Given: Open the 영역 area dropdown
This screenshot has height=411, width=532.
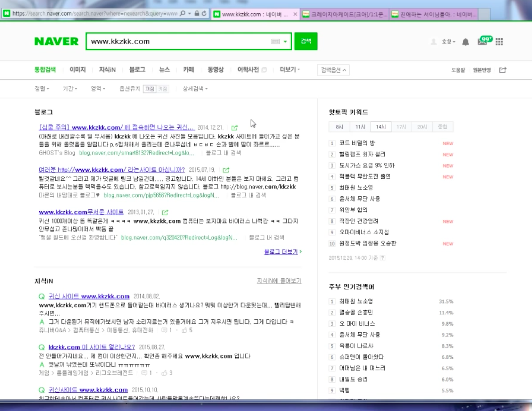Looking at the screenshot, I should [x=98, y=89].
